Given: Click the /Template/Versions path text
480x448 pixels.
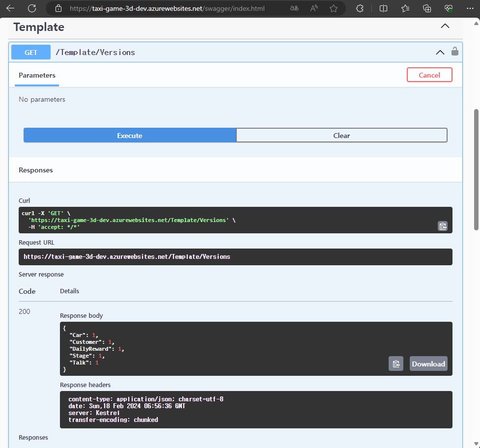Looking at the screenshot, I should coord(95,53).
